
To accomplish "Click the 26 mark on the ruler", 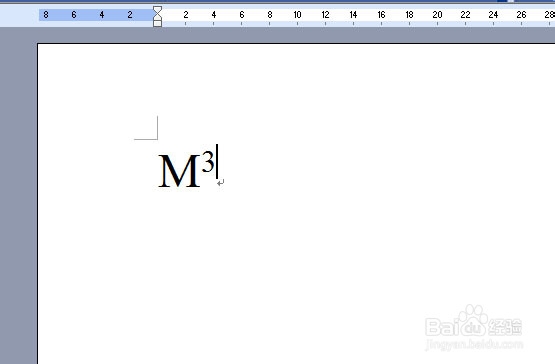I will pyautogui.click(x=521, y=15).
